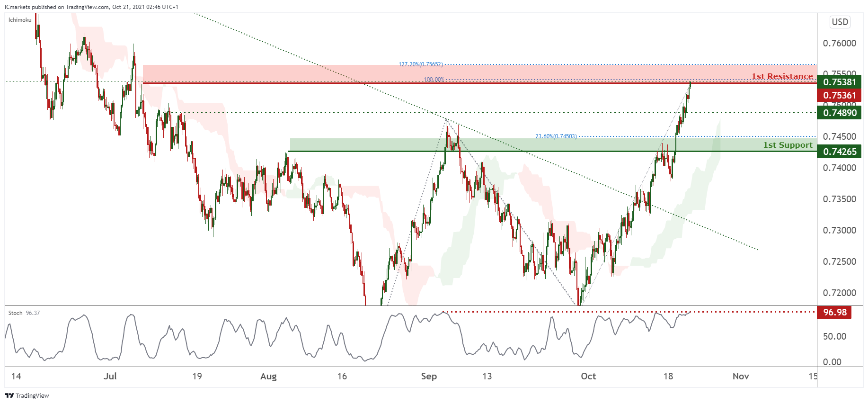Click the ICmarkets published on TradingView header text
Image resolution: width=868 pixels, height=404 pixels.
coord(92,7)
